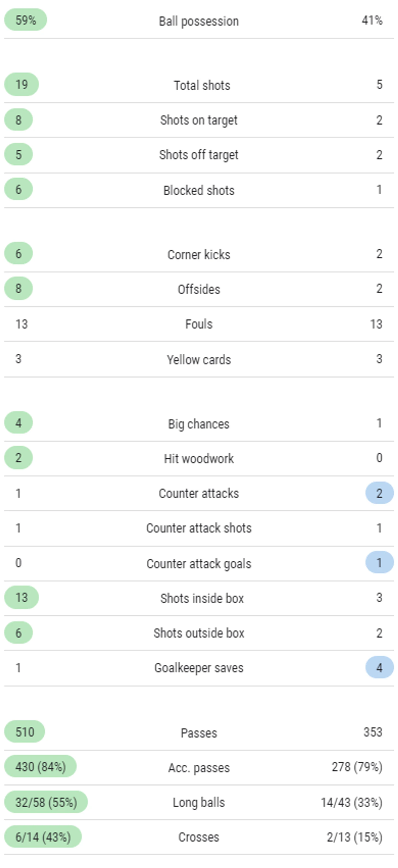Click the blue 4 Goalkeeper saves badge
Screen dimensions: 398x868
tap(379, 667)
